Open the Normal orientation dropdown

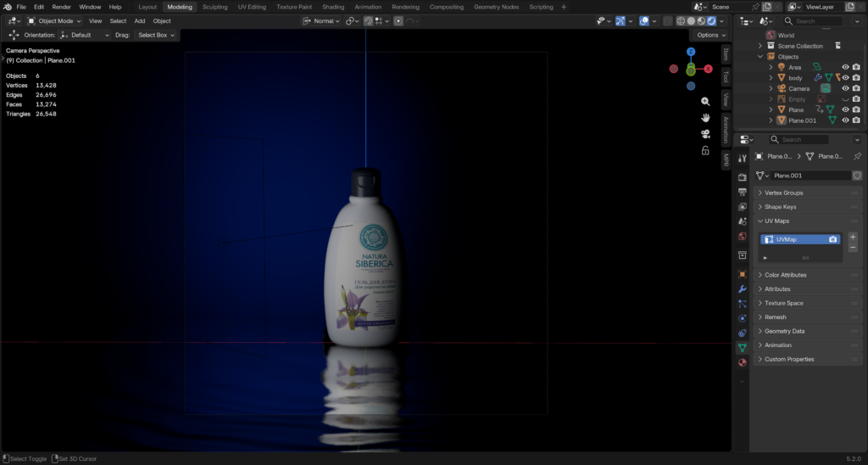click(322, 21)
